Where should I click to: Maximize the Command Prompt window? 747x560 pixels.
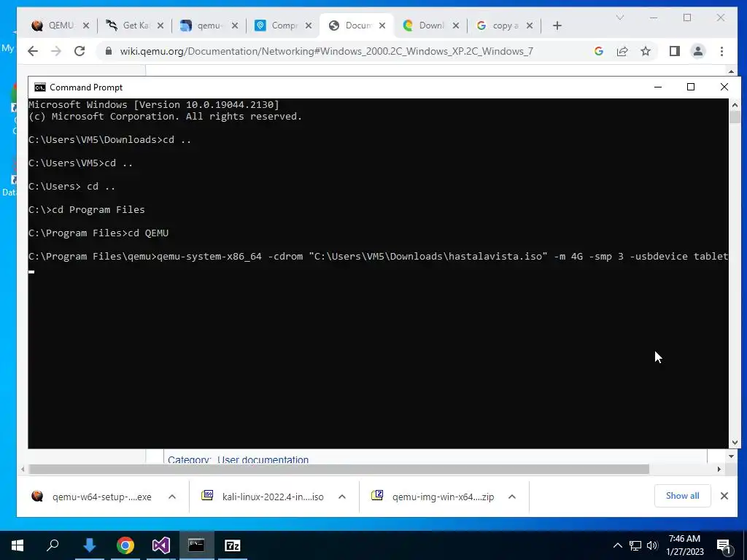691,87
